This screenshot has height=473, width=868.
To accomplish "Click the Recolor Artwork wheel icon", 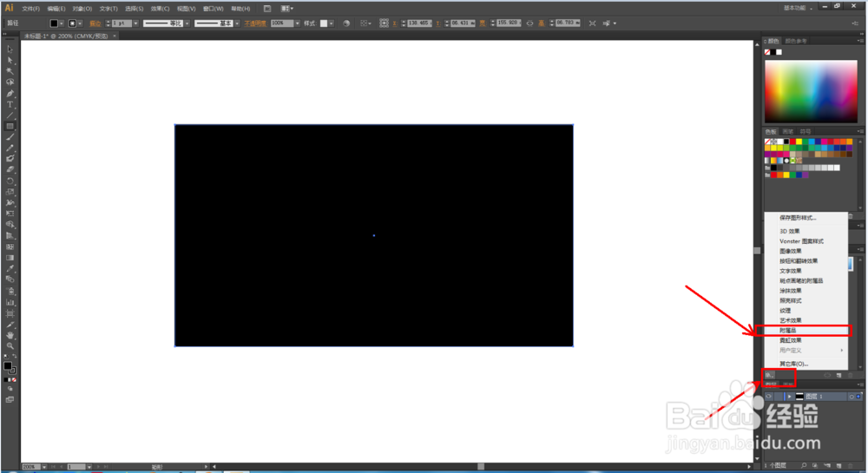I will coord(346,23).
